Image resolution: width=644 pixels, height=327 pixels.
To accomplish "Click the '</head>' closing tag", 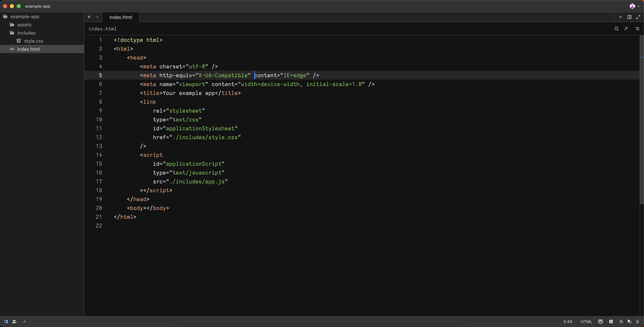I will click(138, 199).
